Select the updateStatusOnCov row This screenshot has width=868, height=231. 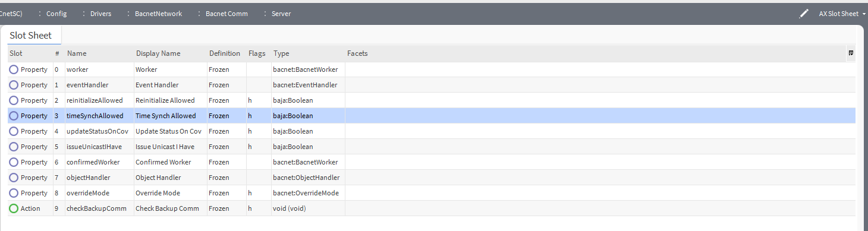432,131
